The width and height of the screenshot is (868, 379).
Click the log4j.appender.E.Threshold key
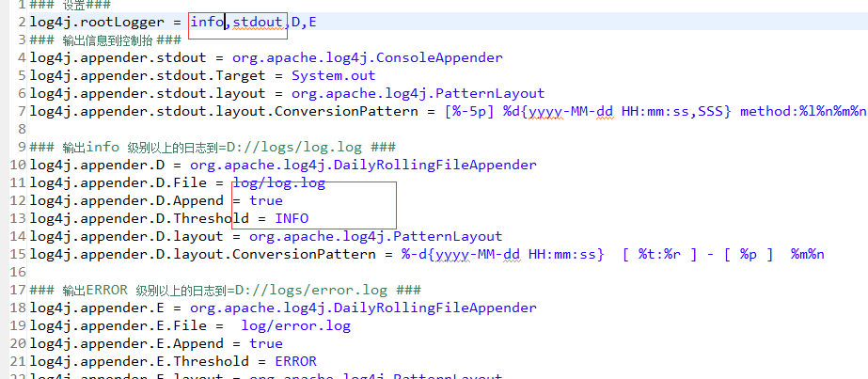click(x=139, y=361)
